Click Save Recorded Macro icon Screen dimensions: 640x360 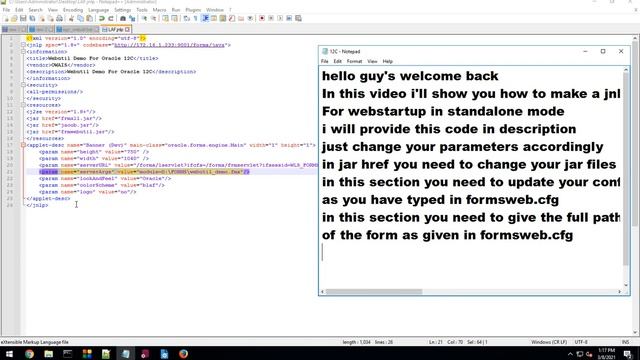(298, 18)
